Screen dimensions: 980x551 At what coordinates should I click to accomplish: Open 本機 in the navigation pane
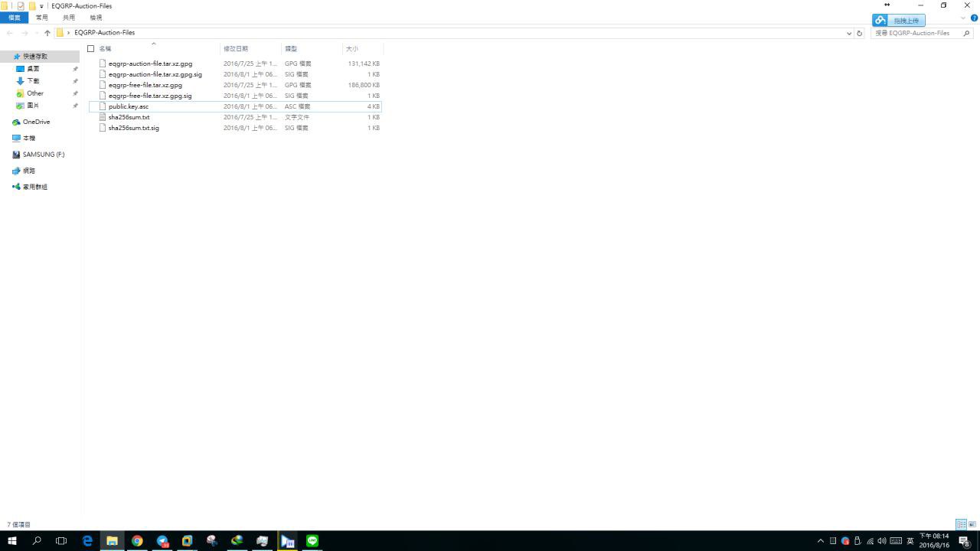click(29, 139)
